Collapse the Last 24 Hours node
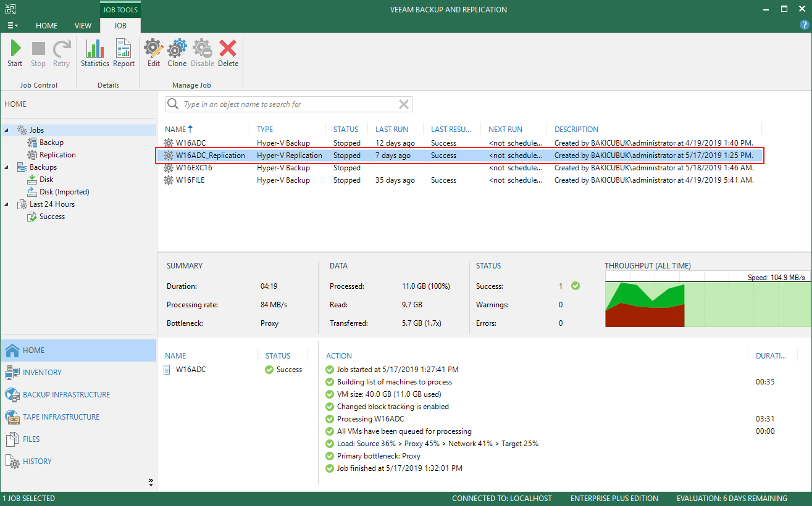Viewport: 812px width, 506px height. point(7,204)
